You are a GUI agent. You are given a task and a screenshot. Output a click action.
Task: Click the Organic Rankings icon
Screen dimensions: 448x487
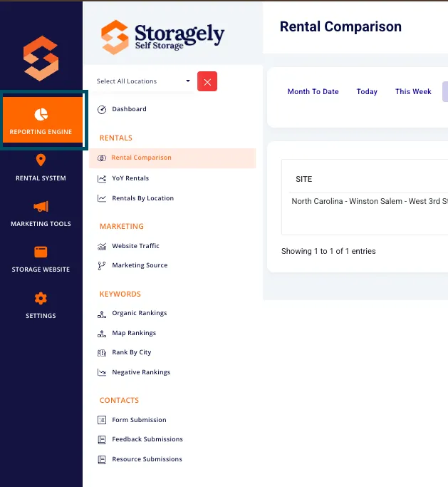(x=102, y=314)
